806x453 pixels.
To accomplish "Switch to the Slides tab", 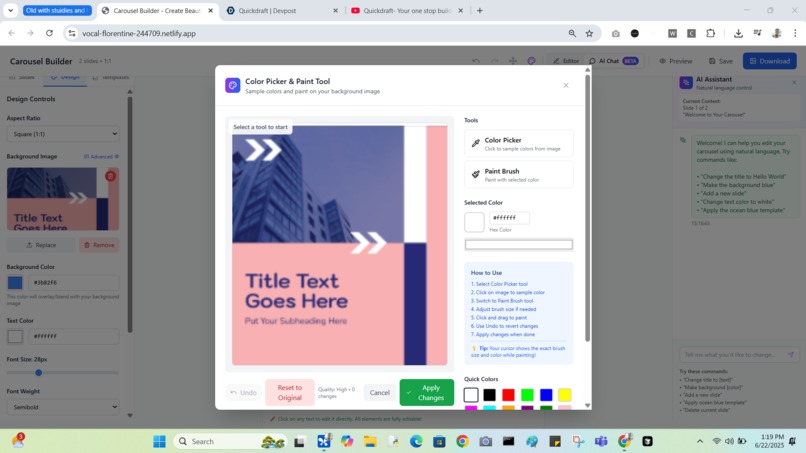I will coord(23,77).
